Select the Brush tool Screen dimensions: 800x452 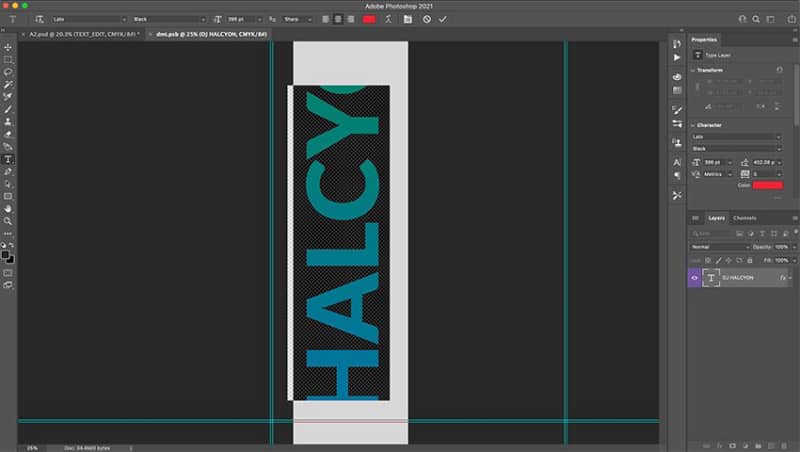coord(8,109)
